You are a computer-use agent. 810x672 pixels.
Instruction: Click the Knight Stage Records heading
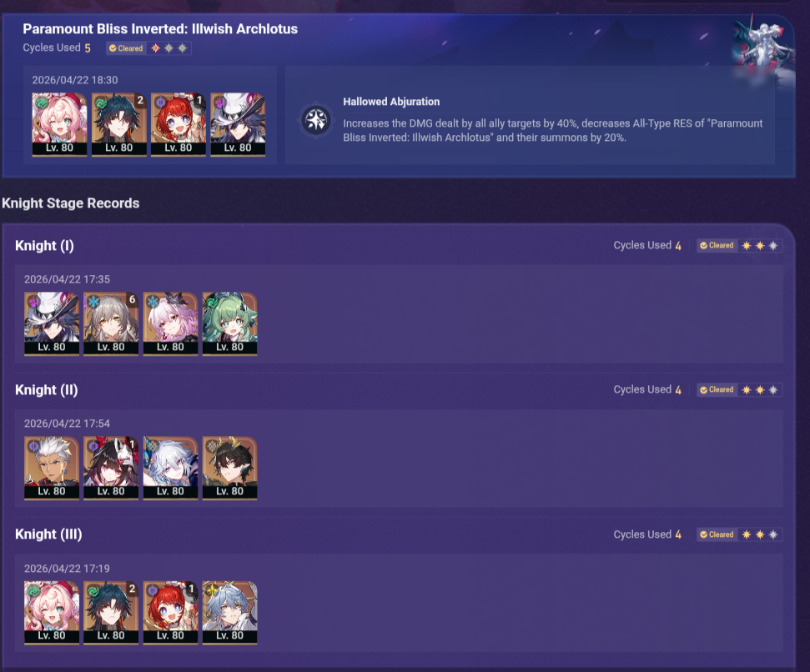tap(71, 203)
